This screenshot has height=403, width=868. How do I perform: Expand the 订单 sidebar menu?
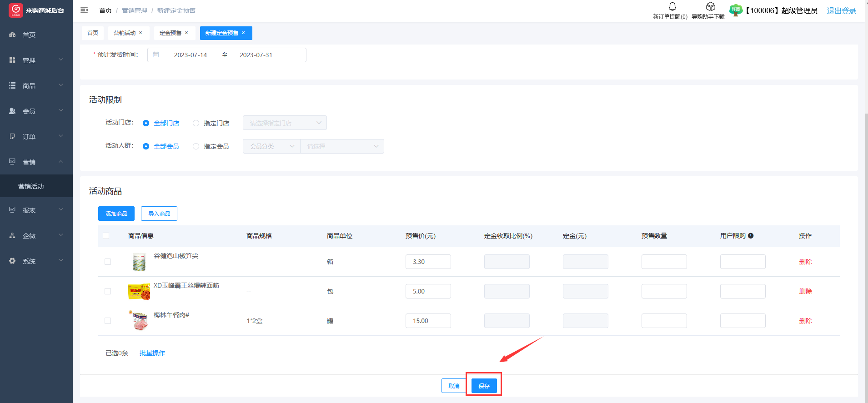[x=36, y=137]
